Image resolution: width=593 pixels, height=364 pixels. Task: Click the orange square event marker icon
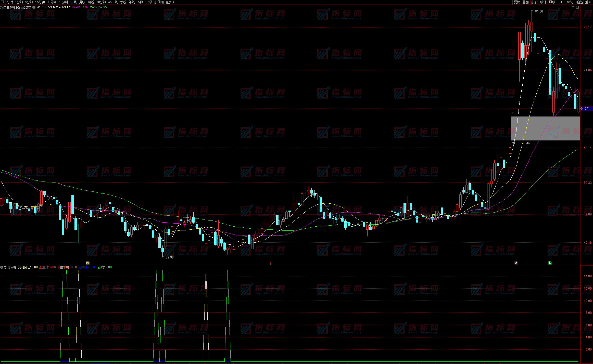pyautogui.click(x=88, y=263)
